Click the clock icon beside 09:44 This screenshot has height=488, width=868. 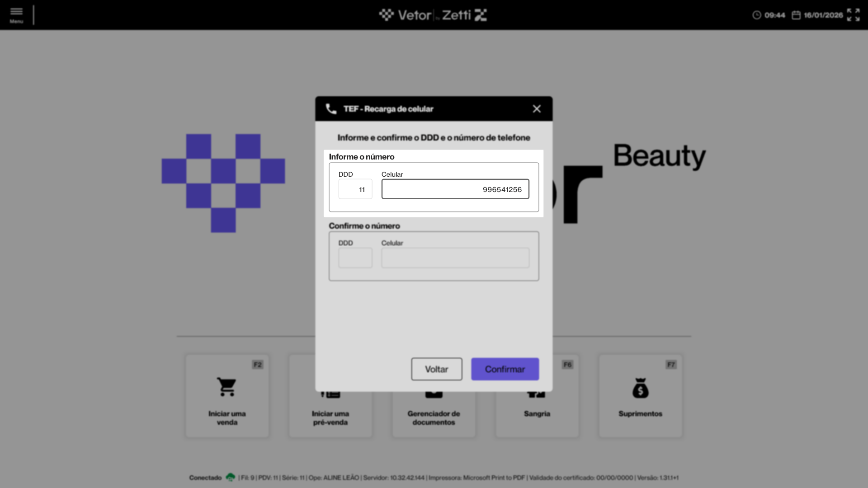pyautogui.click(x=756, y=15)
